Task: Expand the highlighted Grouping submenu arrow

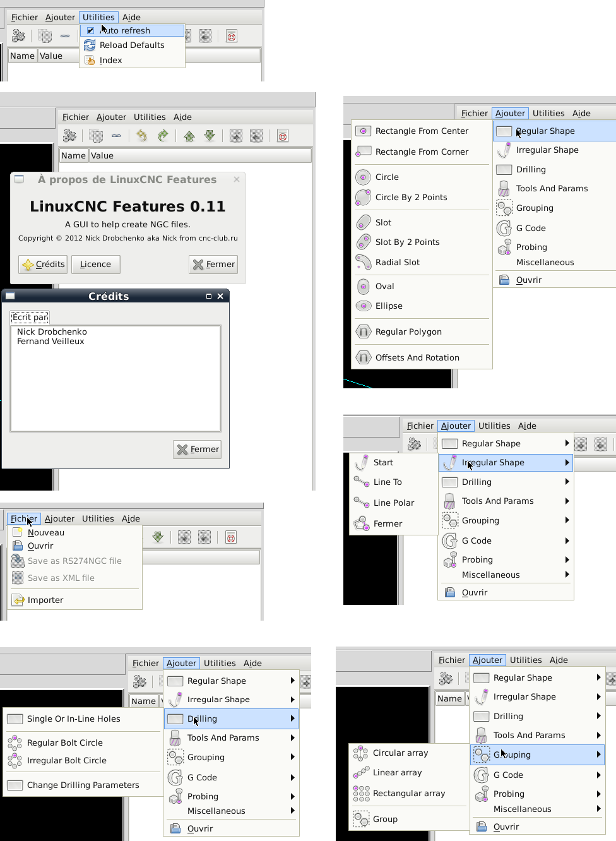Action: point(598,755)
